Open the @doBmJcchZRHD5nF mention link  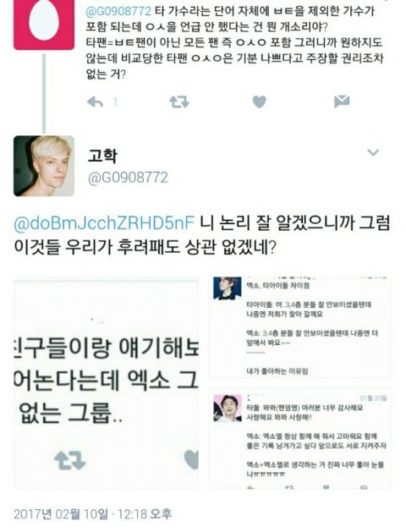(104, 223)
